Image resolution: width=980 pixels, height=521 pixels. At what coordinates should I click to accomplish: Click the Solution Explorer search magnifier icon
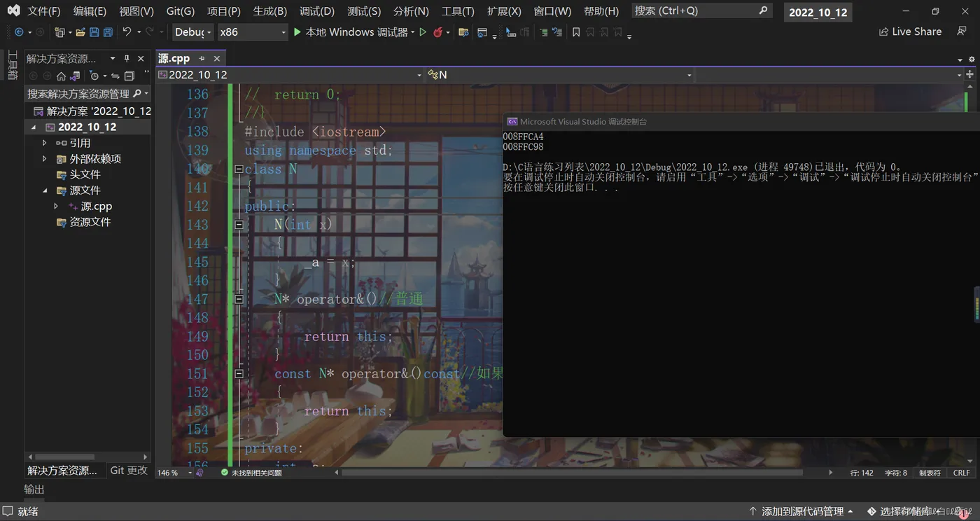136,93
